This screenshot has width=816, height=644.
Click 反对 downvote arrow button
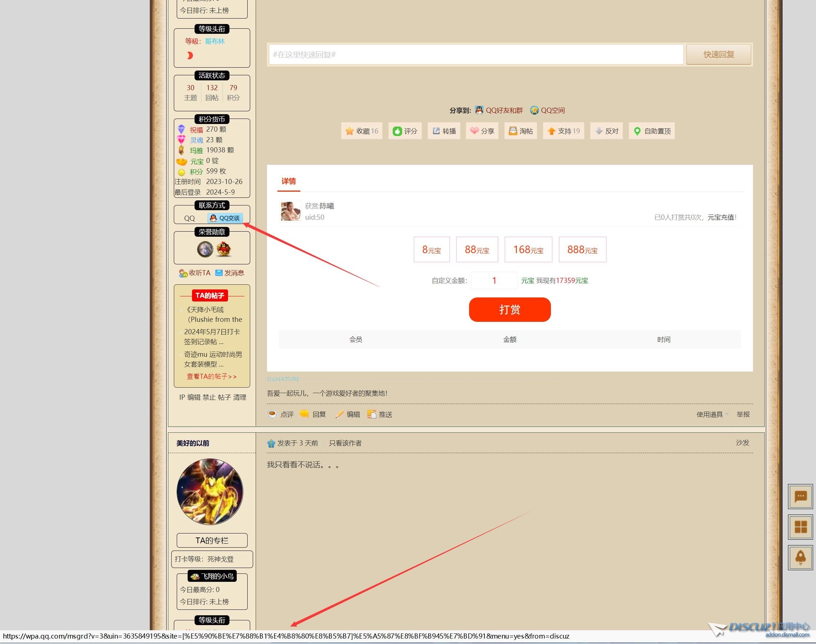tap(606, 131)
